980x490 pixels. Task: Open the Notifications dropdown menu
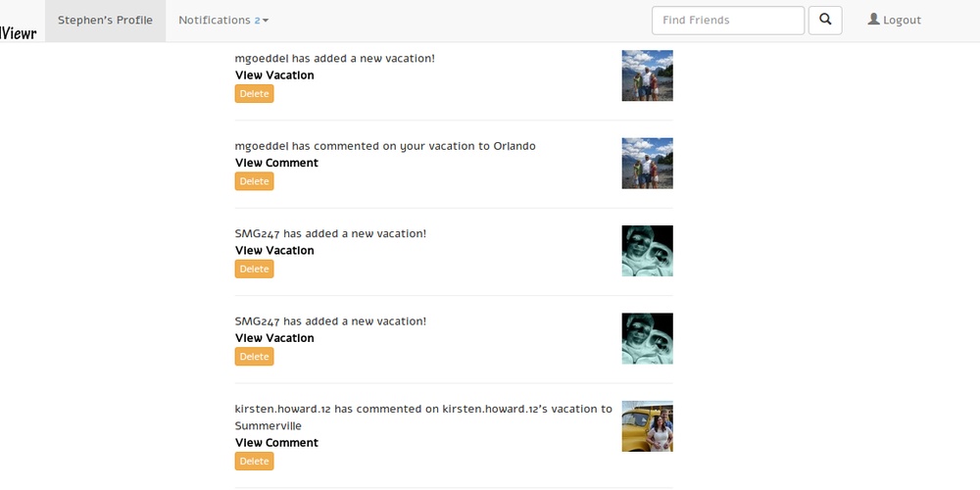223,20
